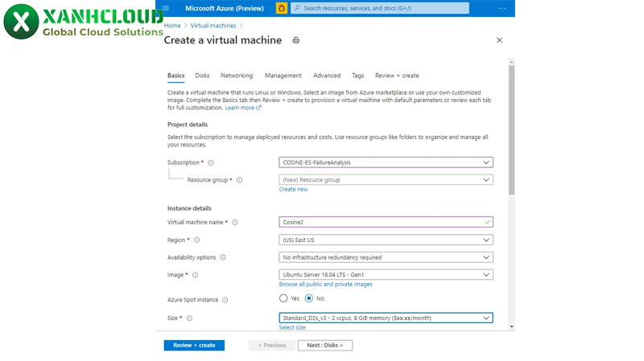Viewport: 644px width, 361px height.
Task: Switch to the Disks tab
Action: 202,76
